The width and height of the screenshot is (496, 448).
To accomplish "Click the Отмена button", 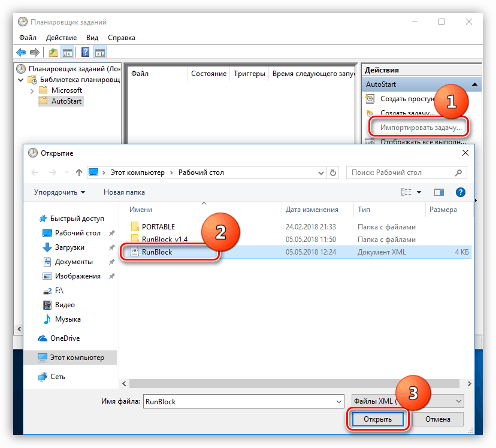I will [x=437, y=419].
